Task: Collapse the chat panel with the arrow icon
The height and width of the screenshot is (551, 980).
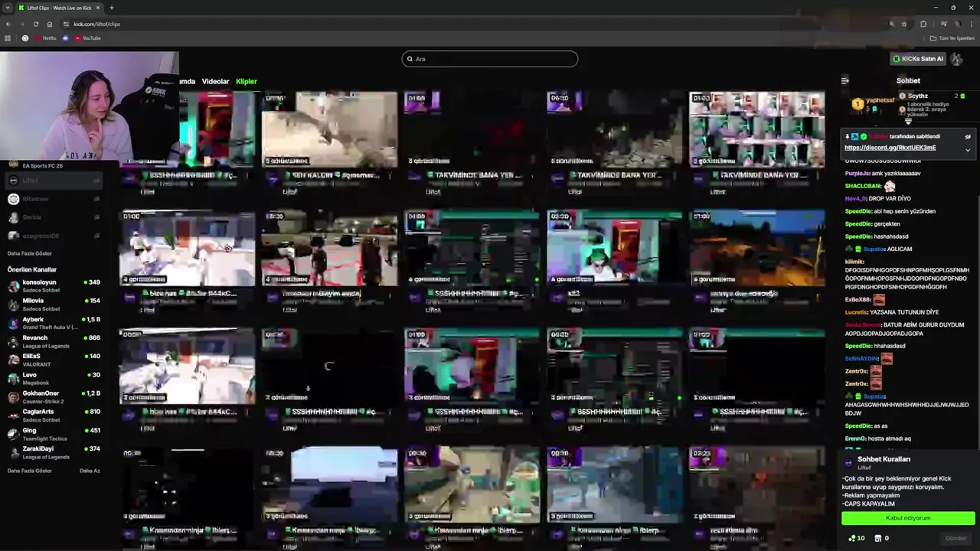Action: point(844,80)
